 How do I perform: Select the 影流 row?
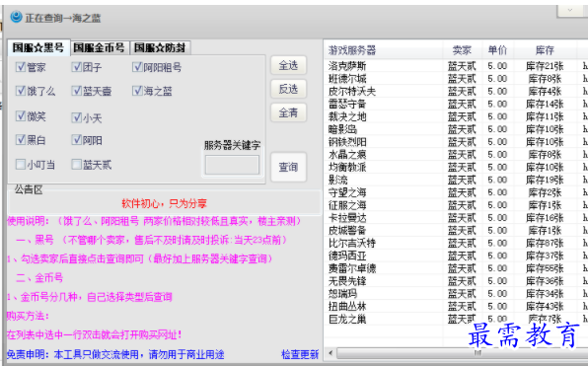coord(456,180)
